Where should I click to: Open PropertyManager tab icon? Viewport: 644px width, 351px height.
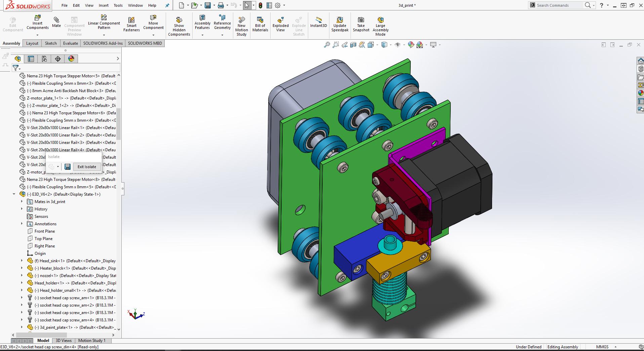tap(31, 59)
